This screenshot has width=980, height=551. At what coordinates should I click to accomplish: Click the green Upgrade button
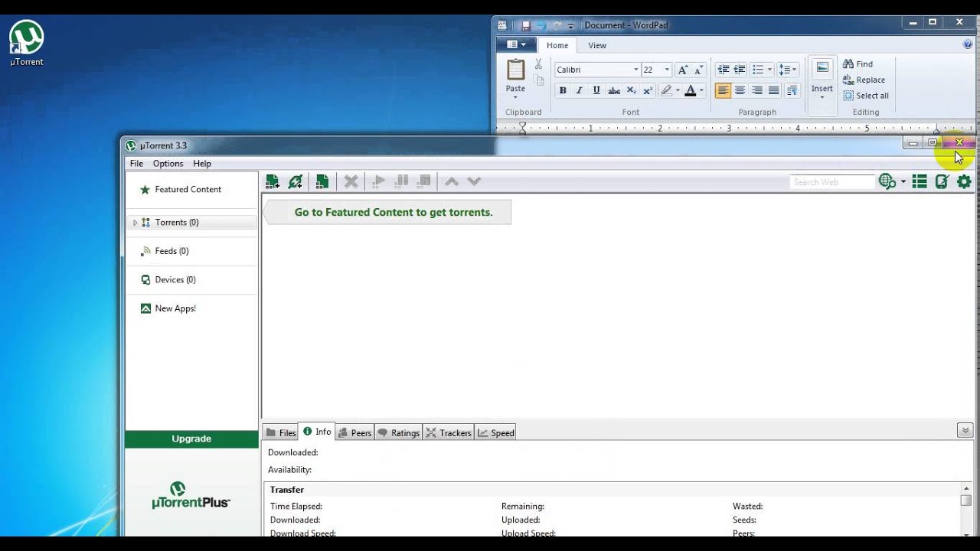(191, 439)
